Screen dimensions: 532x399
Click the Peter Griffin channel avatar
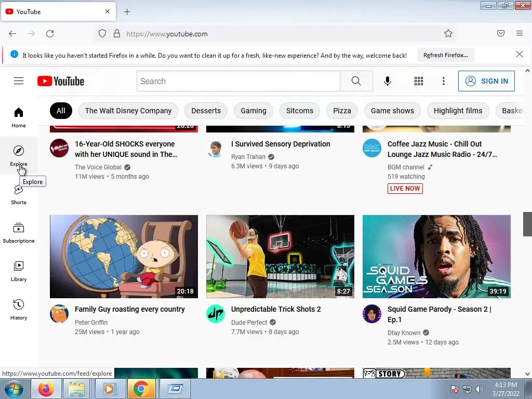[x=59, y=313]
